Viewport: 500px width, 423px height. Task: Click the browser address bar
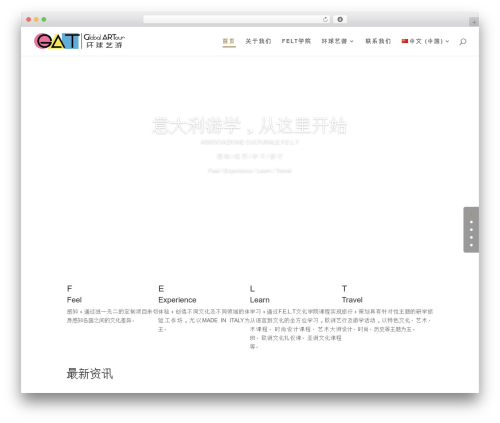pos(237,19)
